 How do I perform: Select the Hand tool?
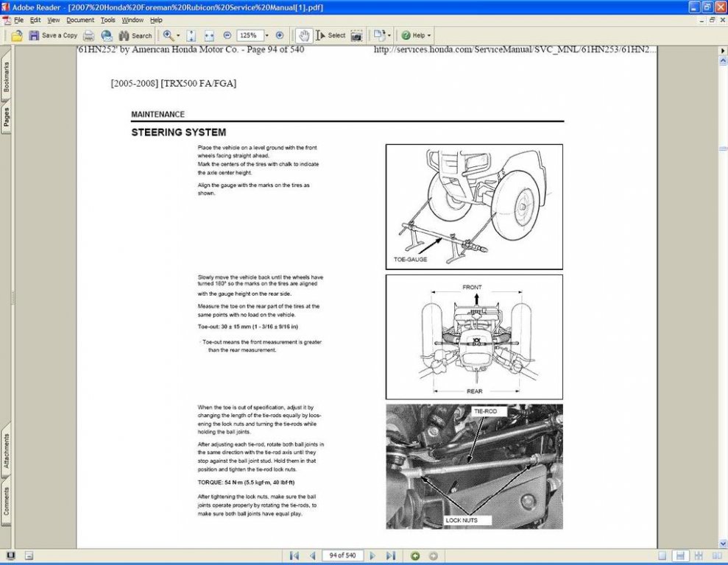(303, 35)
